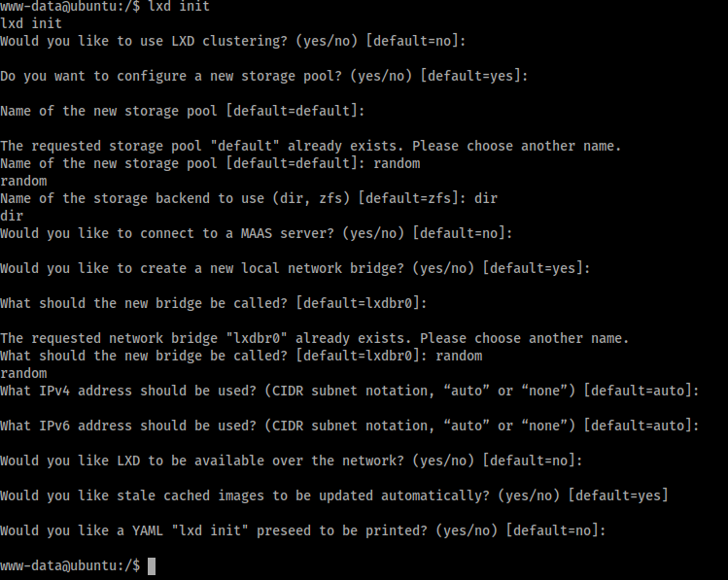Click the storage pool "default" already exists message

311,146
